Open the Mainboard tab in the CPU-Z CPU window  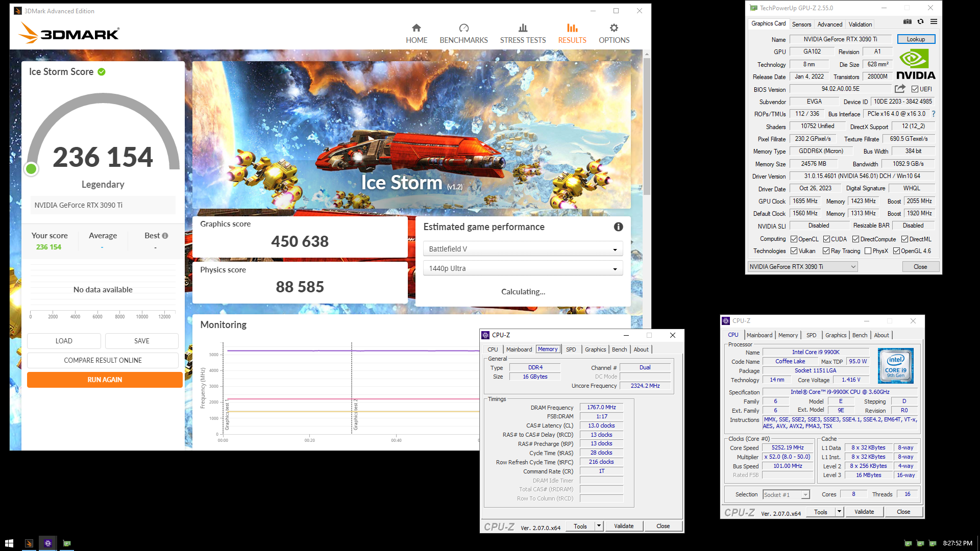pyautogui.click(x=759, y=335)
